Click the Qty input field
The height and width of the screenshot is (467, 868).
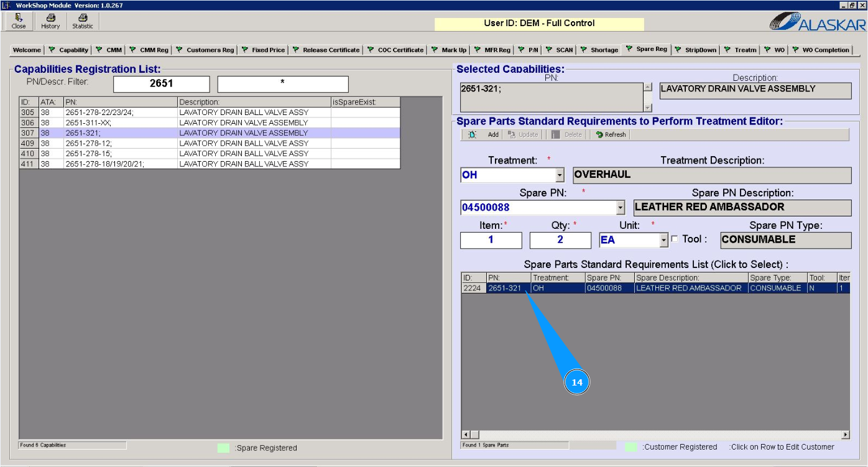pyautogui.click(x=560, y=240)
